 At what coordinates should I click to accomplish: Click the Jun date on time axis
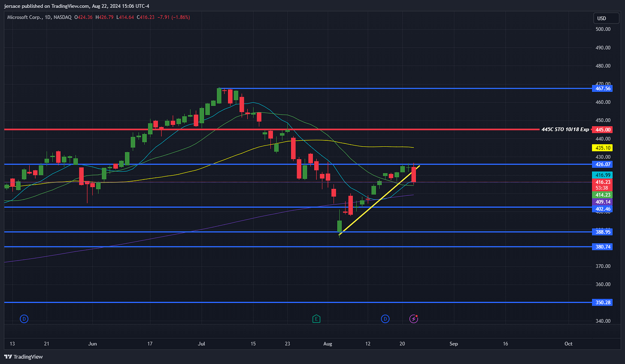[x=92, y=344]
